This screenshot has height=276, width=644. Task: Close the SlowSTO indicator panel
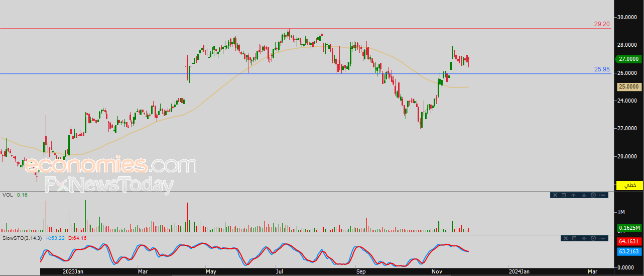click(566, 238)
